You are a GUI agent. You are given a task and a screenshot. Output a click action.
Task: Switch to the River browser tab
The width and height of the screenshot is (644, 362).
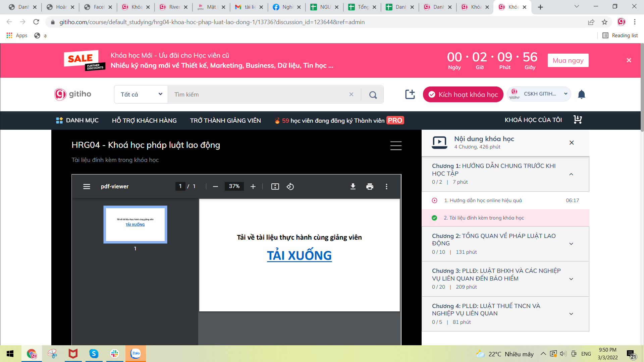pyautogui.click(x=173, y=7)
